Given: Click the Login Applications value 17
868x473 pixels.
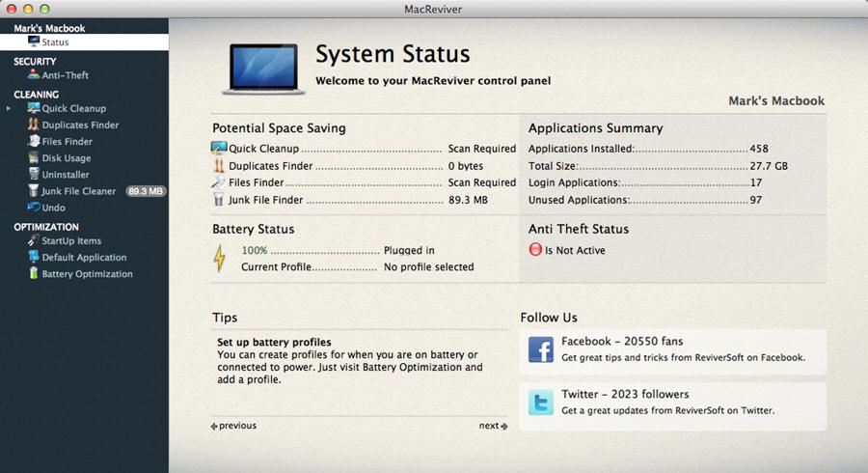Looking at the screenshot, I should (755, 182).
